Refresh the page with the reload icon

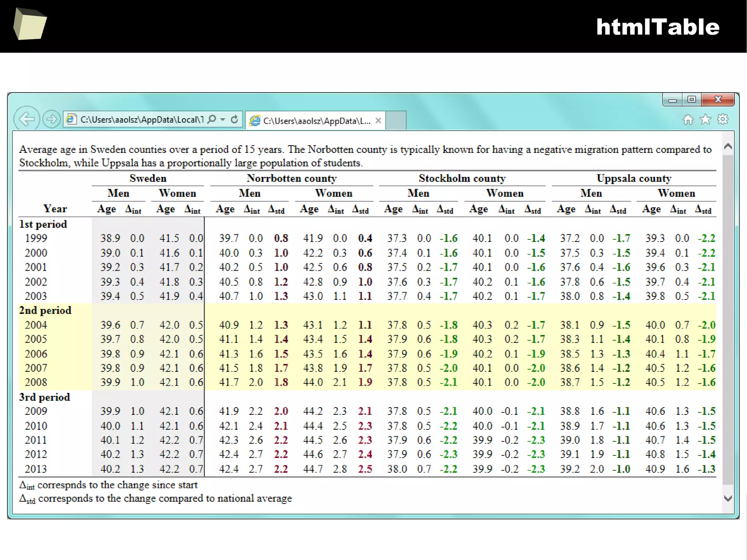point(235,119)
